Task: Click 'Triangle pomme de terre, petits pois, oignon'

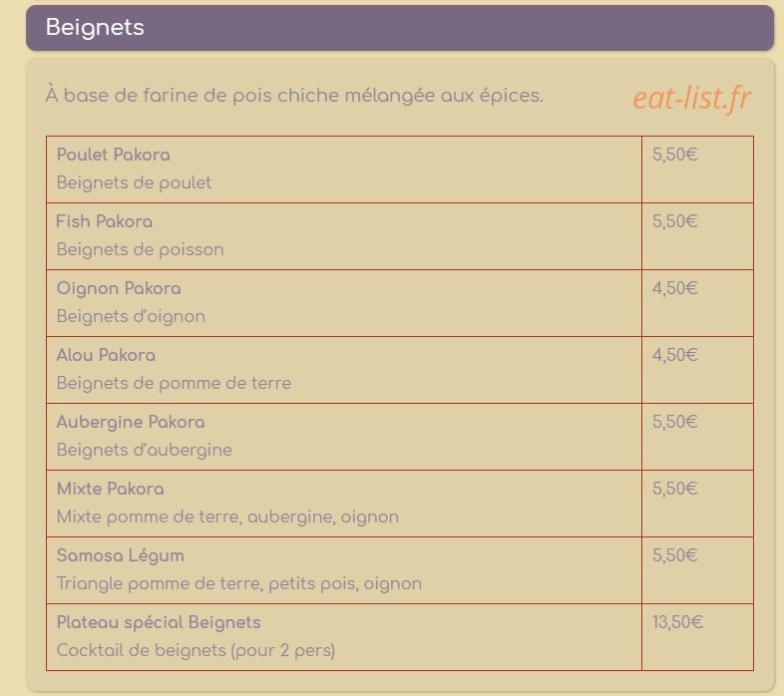Action: [239, 583]
